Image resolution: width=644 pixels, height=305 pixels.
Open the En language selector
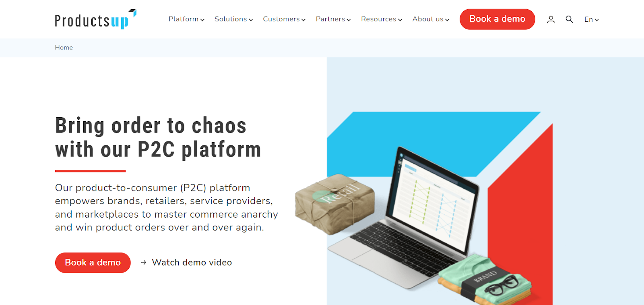592,19
